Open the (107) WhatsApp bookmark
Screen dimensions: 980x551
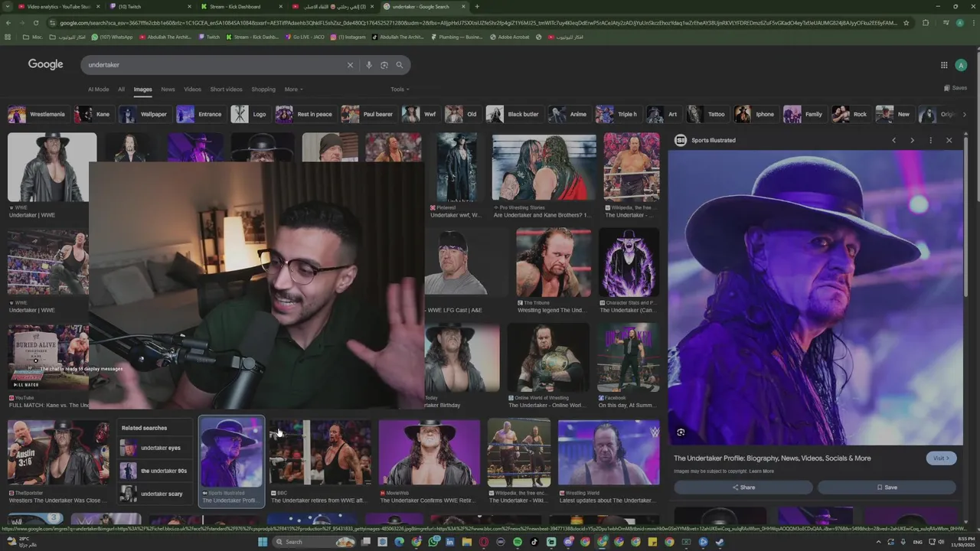tap(111, 37)
